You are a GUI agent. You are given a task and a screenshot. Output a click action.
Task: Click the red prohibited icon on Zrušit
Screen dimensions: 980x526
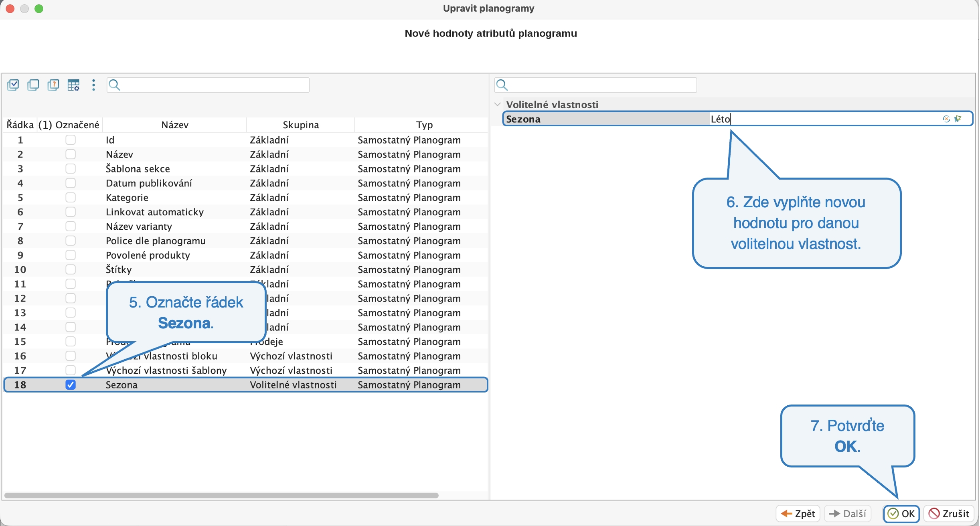934,514
